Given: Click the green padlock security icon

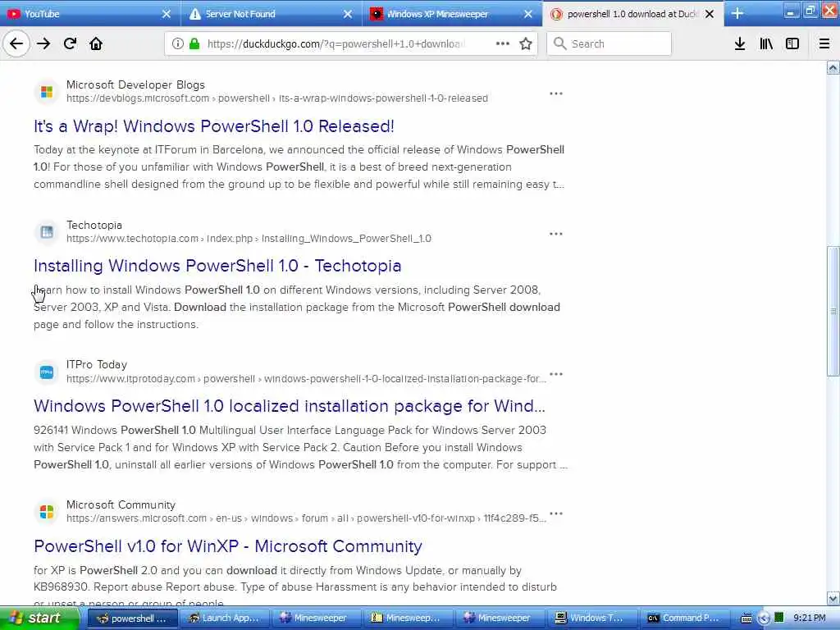Looking at the screenshot, I should coord(195,43).
